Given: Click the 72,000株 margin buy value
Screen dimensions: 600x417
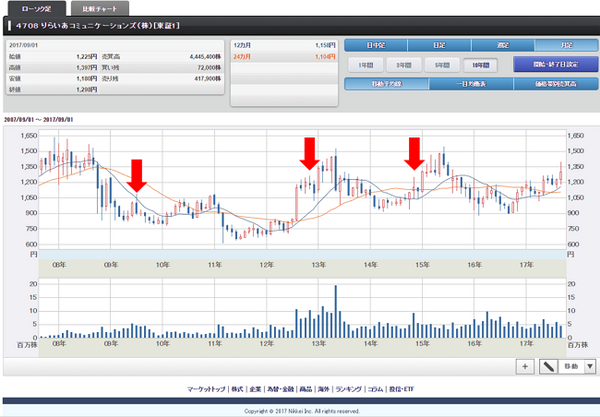Looking at the screenshot, I should coord(209,68).
